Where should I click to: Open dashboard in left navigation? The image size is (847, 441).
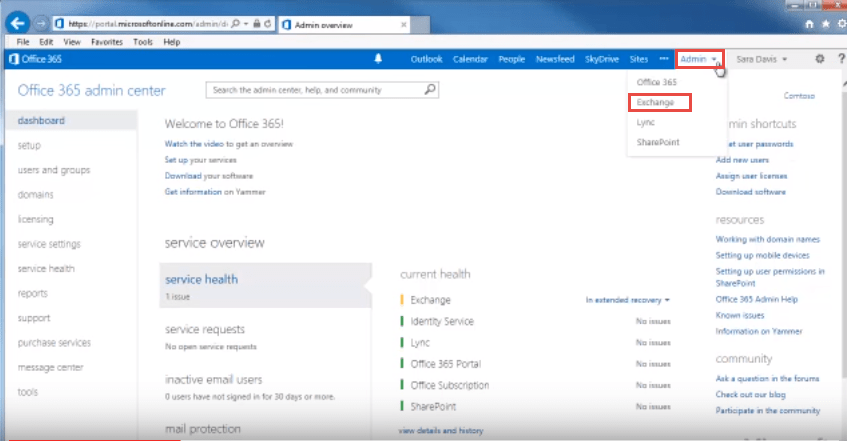pyautogui.click(x=41, y=121)
